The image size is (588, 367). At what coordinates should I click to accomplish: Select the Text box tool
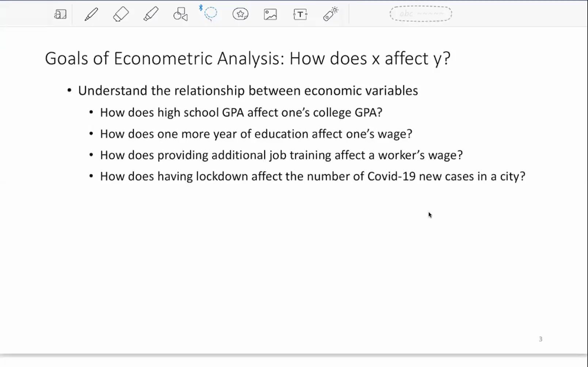[300, 14]
